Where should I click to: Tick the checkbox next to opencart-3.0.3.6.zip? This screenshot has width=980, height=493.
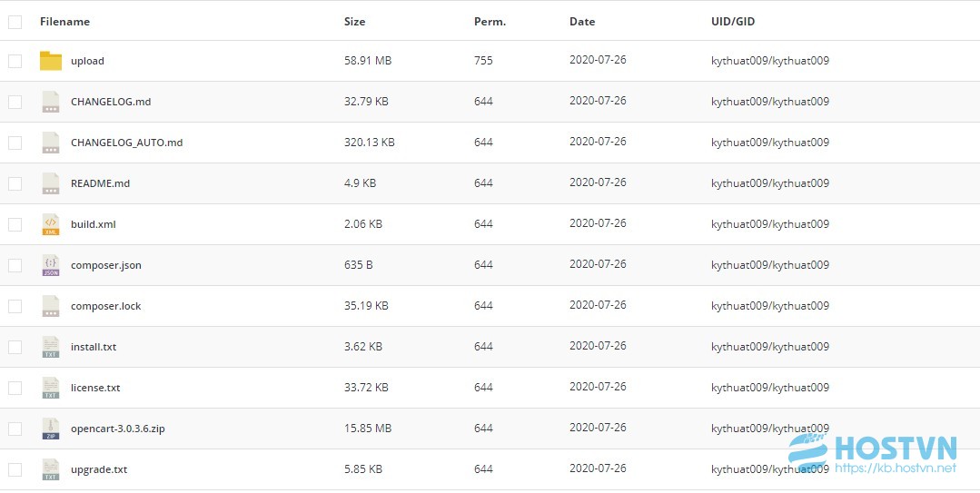click(15, 429)
